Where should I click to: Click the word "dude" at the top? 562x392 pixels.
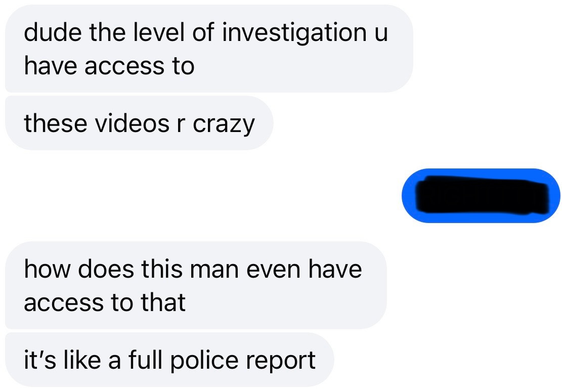[53, 32]
